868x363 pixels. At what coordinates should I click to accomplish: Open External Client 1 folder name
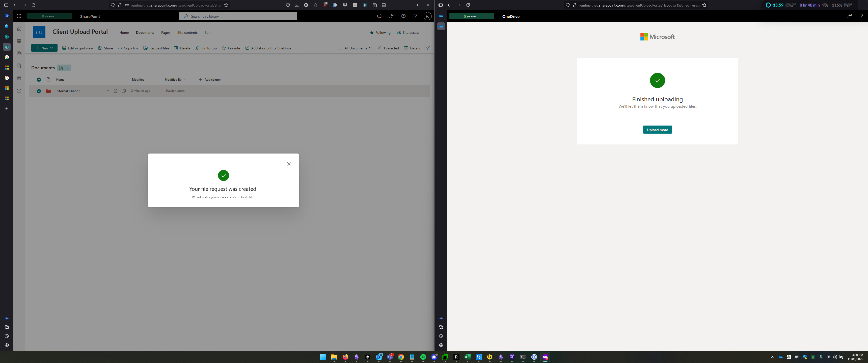point(68,91)
